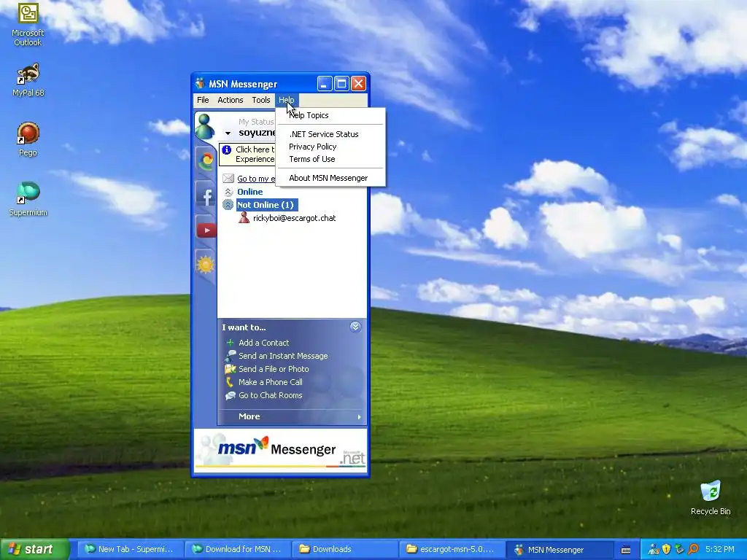747x560 pixels.
Task: Expand the Not Online group arrow
Action: pyautogui.click(x=228, y=205)
